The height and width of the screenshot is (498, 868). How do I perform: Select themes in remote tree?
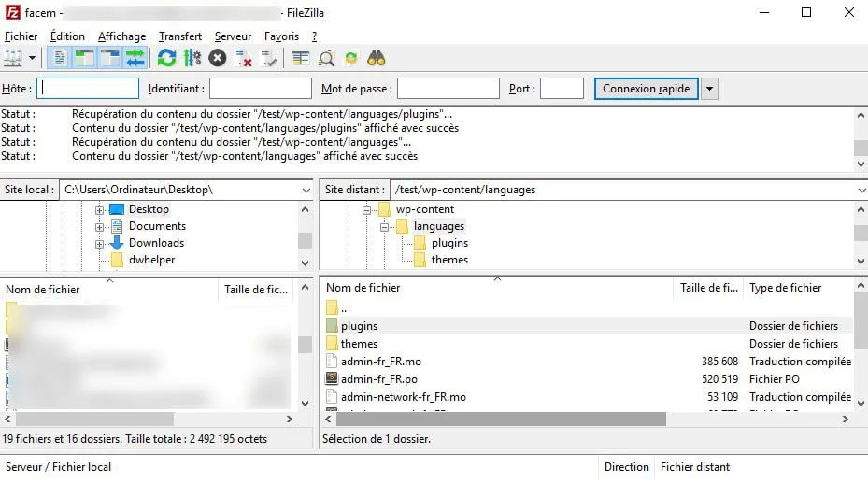pos(449,260)
